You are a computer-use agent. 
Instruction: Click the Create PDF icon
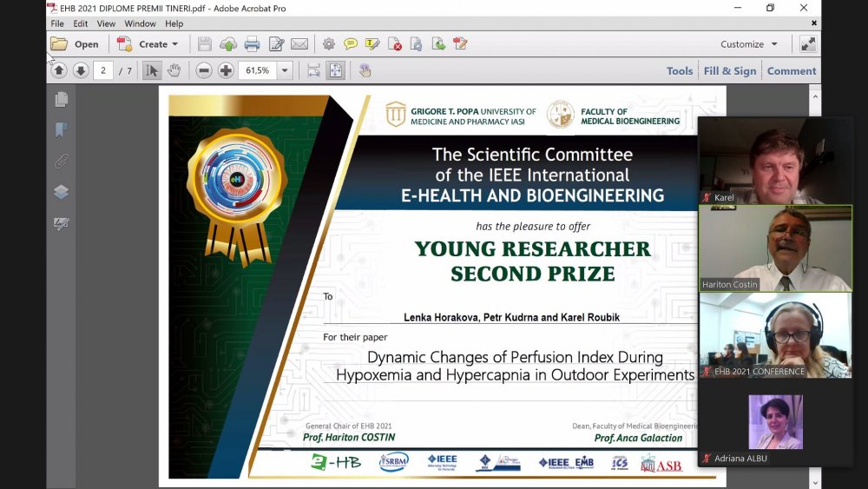(x=124, y=43)
